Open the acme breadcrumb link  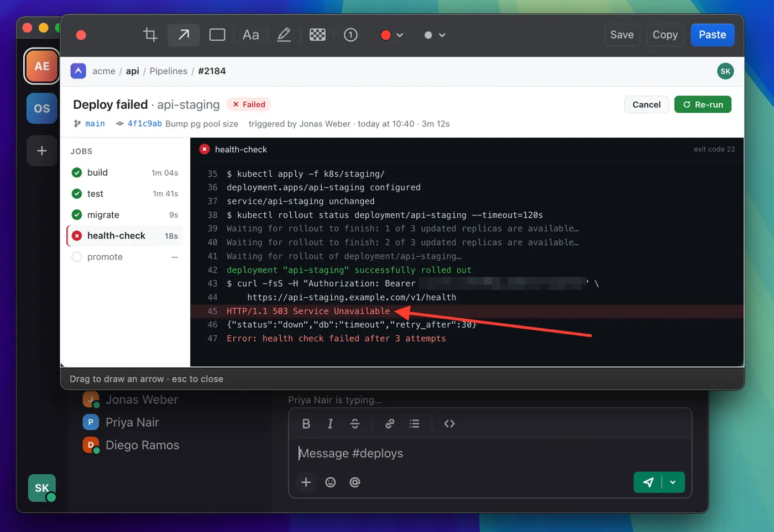pos(104,71)
